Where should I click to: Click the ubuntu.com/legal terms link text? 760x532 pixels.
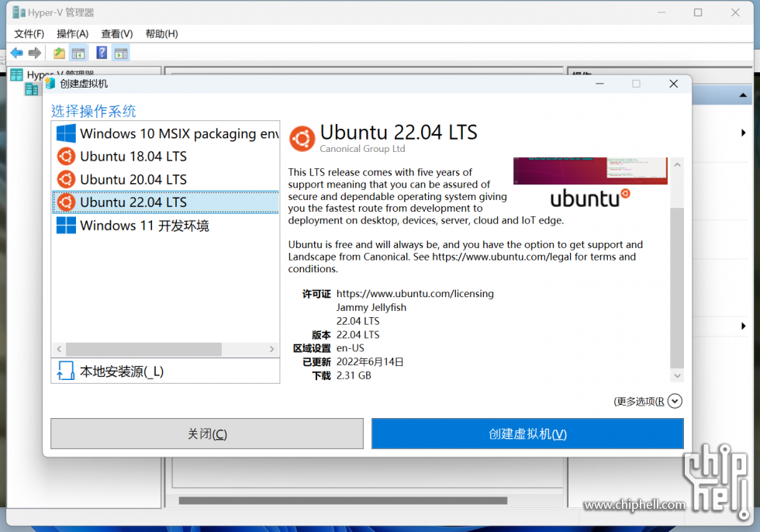pyautogui.click(x=502, y=257)
